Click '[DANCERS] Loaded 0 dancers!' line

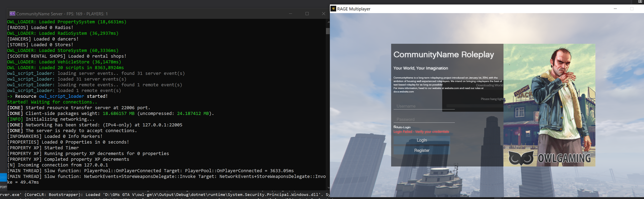pyautogui.click(x=43, y=39)
